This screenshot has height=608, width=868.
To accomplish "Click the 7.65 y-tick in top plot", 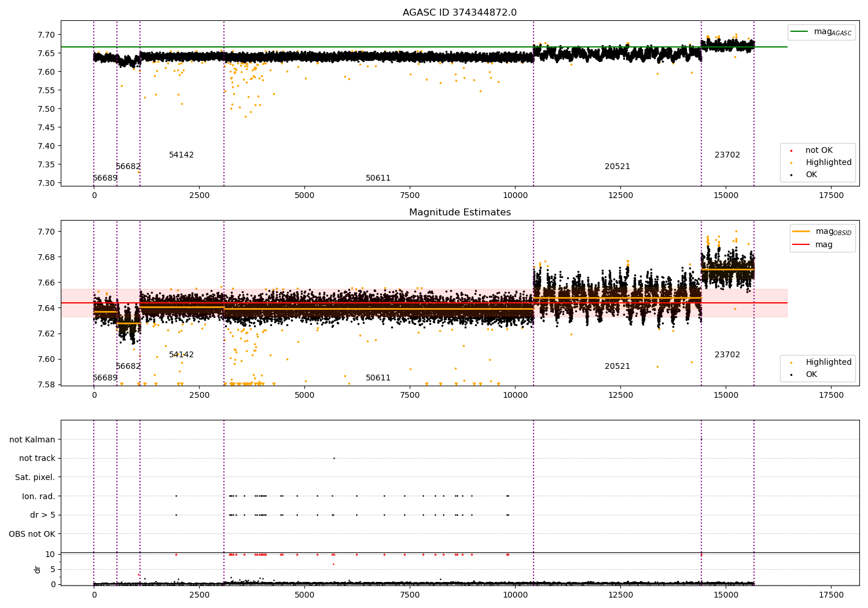I will pos(46,53).
